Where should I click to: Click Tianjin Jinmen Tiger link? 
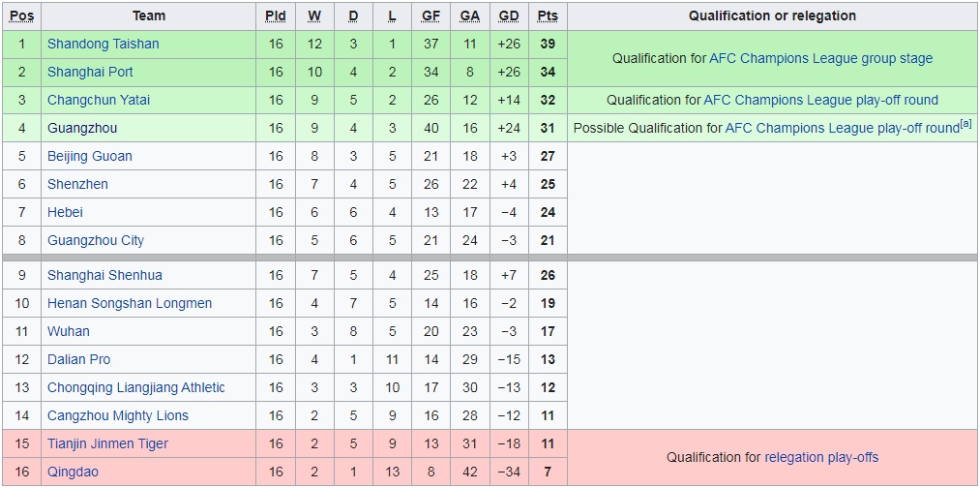tap(107, 443)
